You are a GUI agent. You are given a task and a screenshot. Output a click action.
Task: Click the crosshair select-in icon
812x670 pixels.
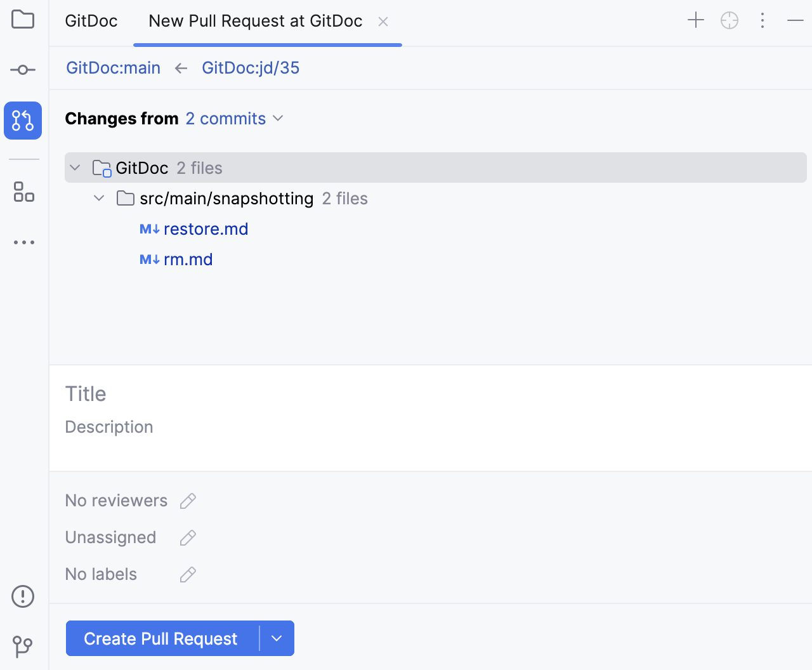(x=729, y=20)
